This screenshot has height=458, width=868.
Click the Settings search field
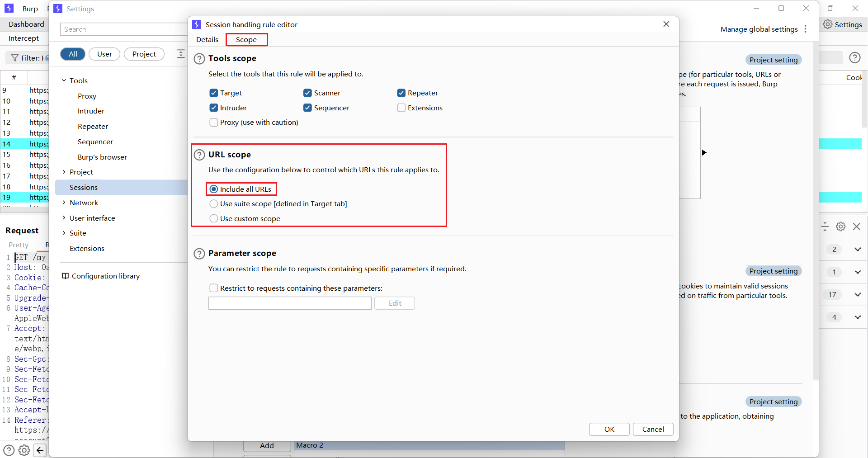point(124,29)
